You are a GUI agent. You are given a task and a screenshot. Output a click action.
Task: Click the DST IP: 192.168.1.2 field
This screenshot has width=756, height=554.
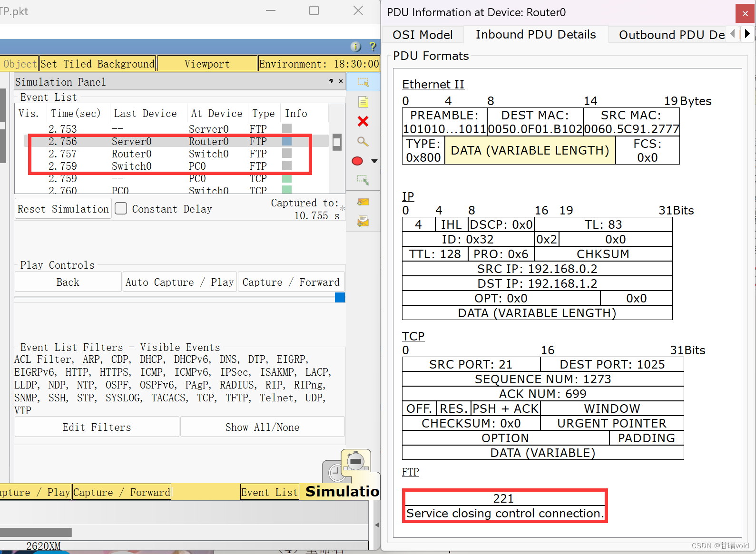pos(537,283)
